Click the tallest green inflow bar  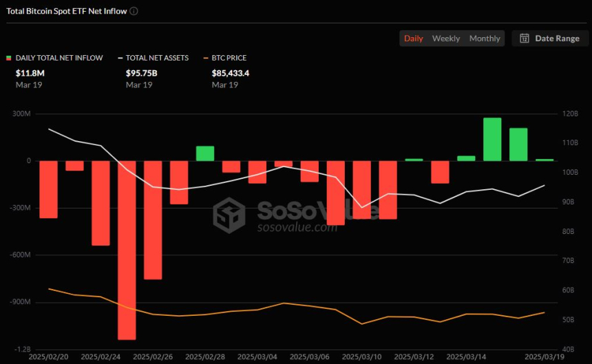492,140
